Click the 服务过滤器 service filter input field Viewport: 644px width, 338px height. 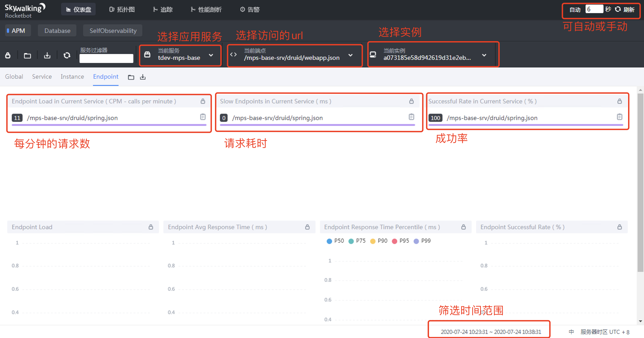click(106, 58)
